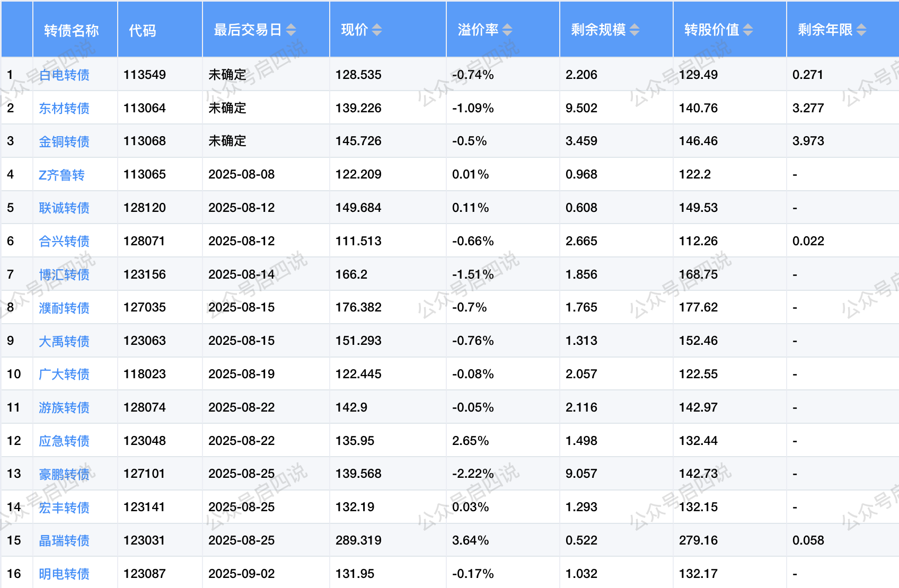Click the 晶瑞转债 link
This screenshot has height=588, width=899.
tap(64, 541)
